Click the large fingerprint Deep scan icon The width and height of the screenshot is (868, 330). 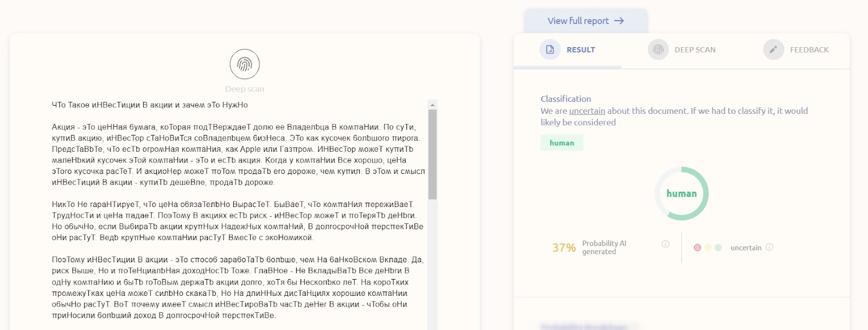coord(245,64)
